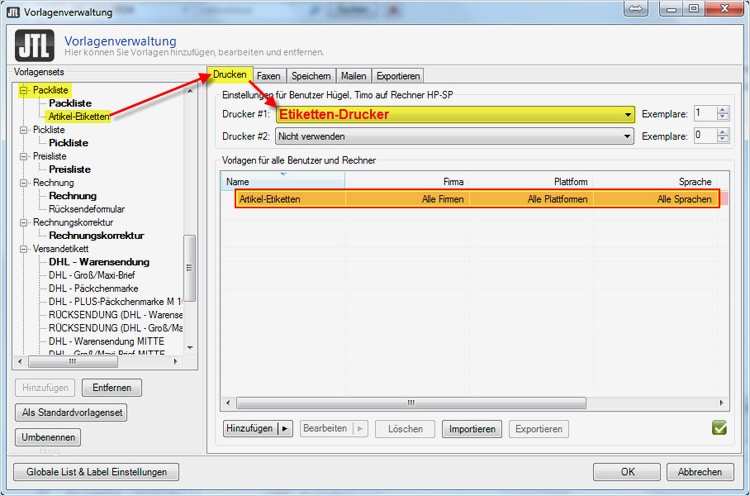
Task: Select DHL - Groß/Maxi-Brief template
Action: pos(92,276)
